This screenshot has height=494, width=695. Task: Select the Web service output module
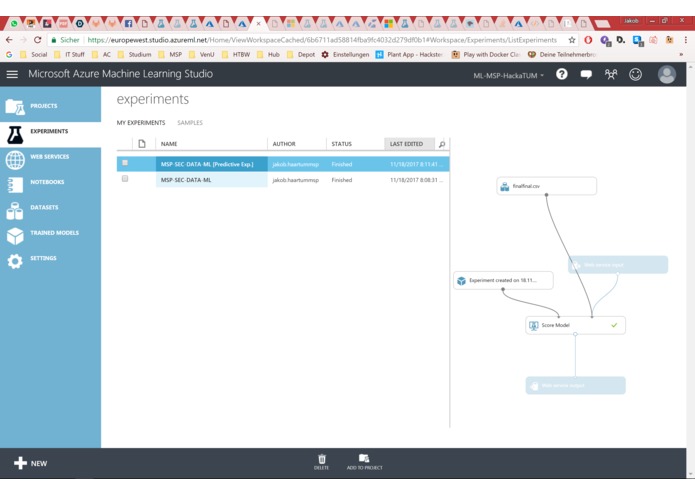tap(575, 385)
